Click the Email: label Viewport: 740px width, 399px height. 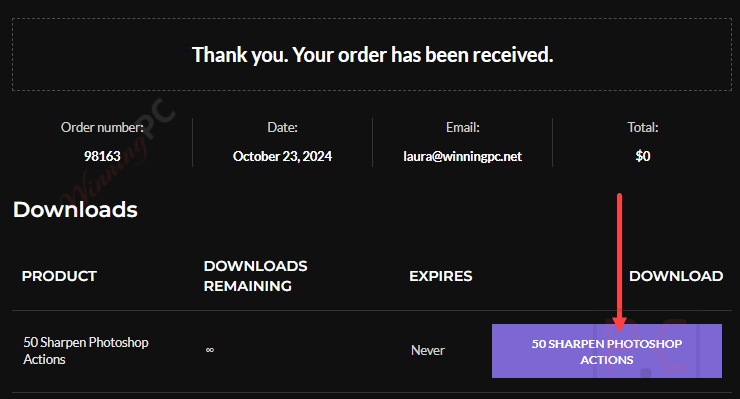(x=462, y=127)
